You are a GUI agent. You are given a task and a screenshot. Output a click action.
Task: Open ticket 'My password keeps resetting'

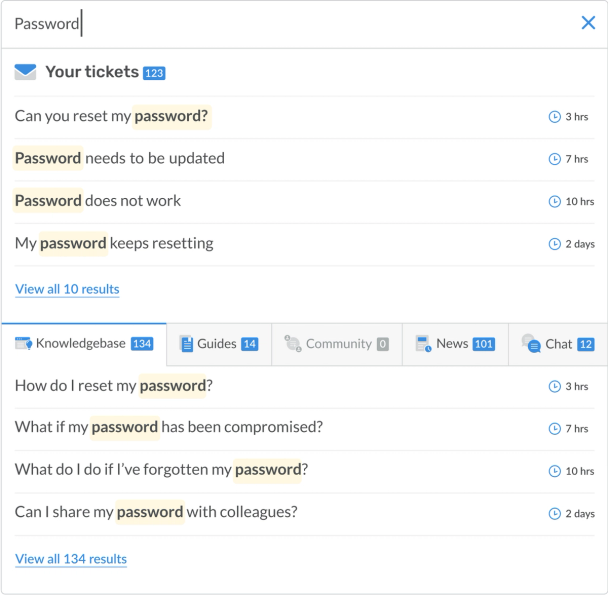pos(114,243)
